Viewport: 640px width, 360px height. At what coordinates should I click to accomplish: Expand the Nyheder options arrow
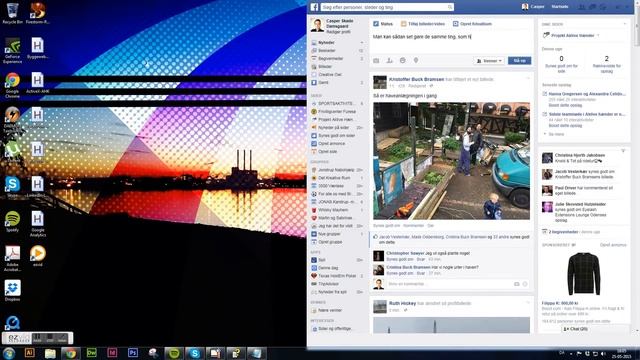[x=362, y=42]
